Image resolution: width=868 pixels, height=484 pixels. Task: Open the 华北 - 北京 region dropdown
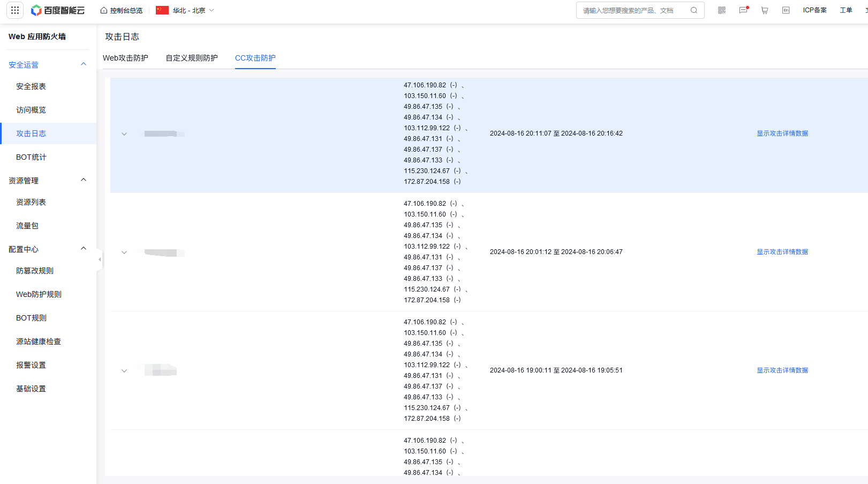pyautogui.click(x=185, y=10)
